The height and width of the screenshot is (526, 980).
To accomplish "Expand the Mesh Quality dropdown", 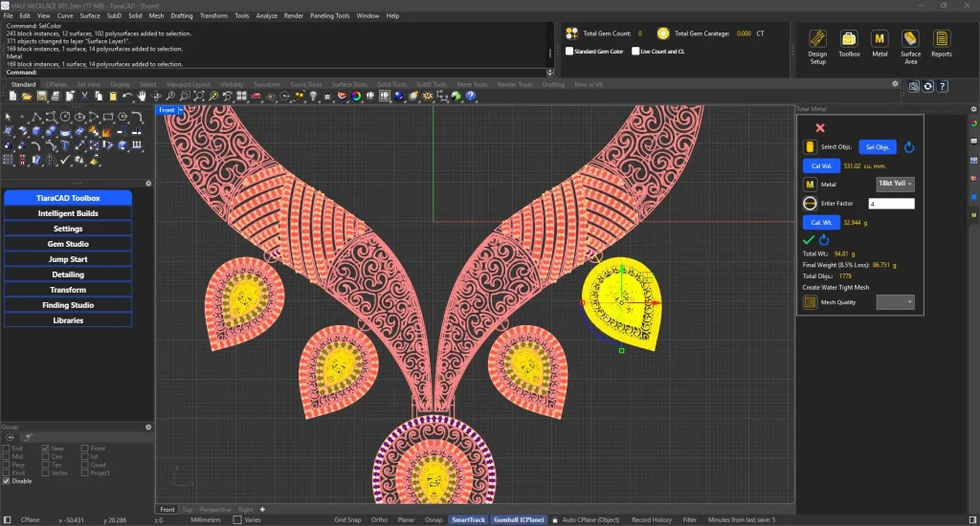I will pos(895,302).
